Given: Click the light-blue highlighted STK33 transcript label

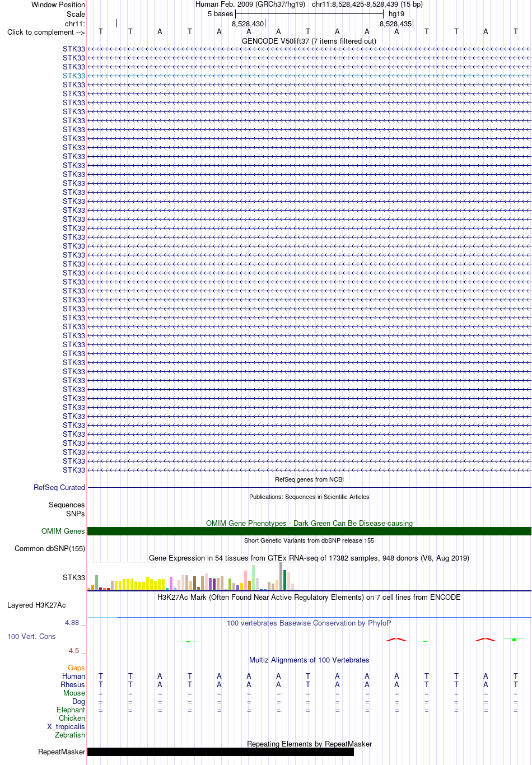Looking at the screenshot, I should tap(74, 76).
